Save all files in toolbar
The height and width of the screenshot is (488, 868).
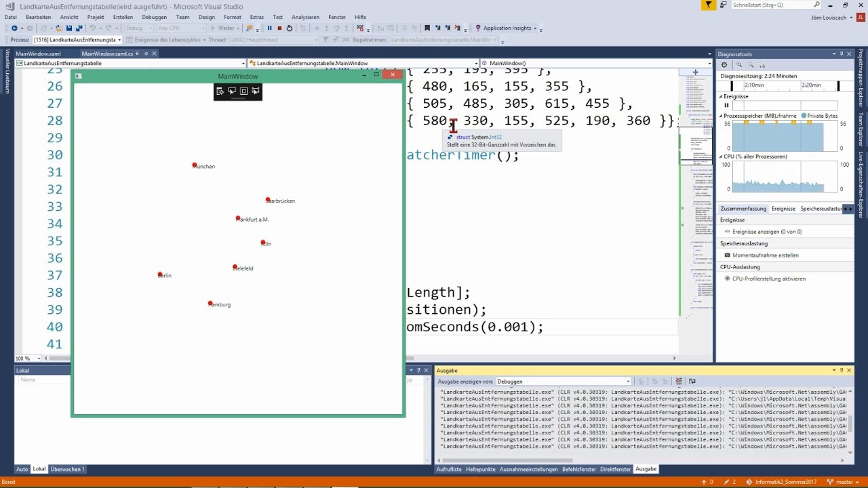[x=79, y=28]
